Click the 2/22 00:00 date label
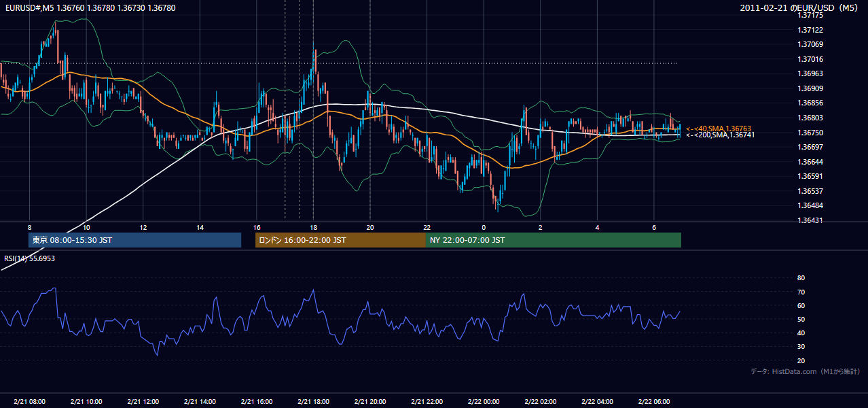Viewport: 868px width, 408px height. [x=484, y=402]
